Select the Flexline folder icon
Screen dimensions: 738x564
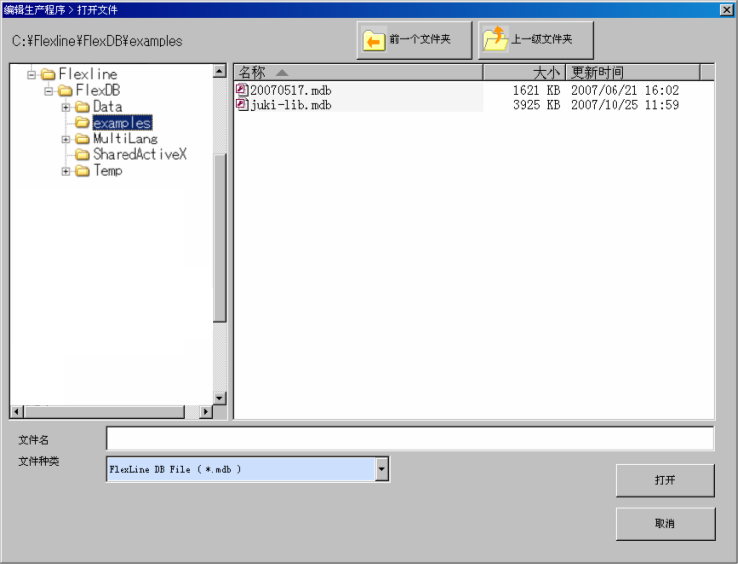(48, 74)
